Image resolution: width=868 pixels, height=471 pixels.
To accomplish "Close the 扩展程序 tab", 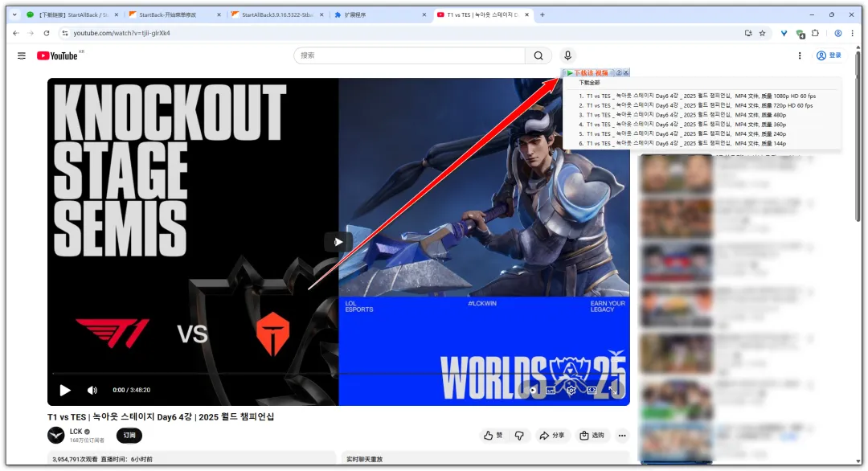I will pos(424,15).
